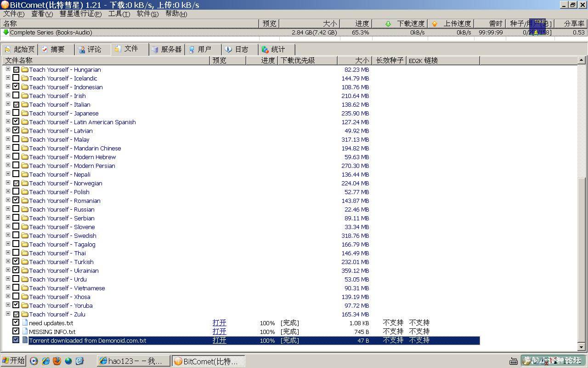Expand the Teach Yourself - Modern Hebrew folder
Screen dimensions: 588x368
pos(8,157)
